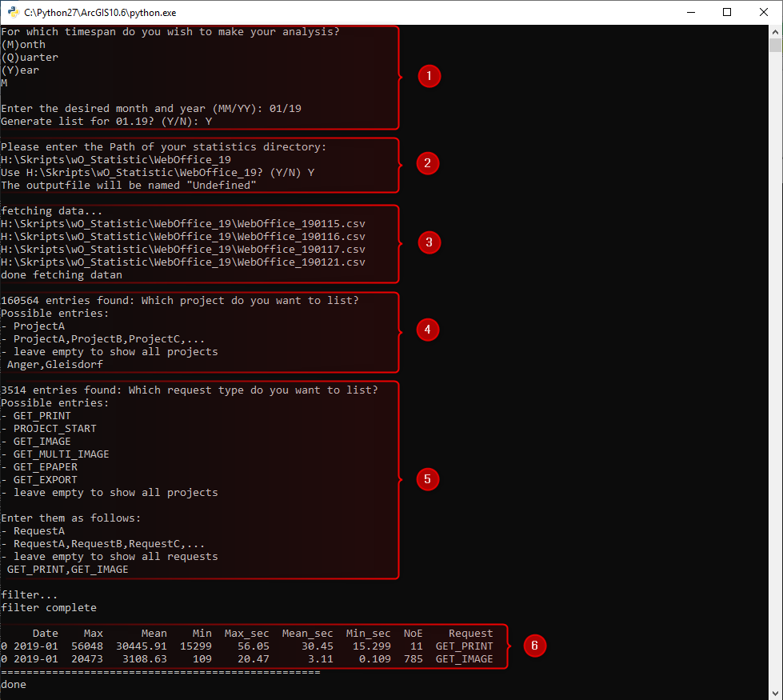This screenshot has height=700, width=783.
Task: Select the WebOffice_190121.csv file path
Action: [x=182, y=262]
